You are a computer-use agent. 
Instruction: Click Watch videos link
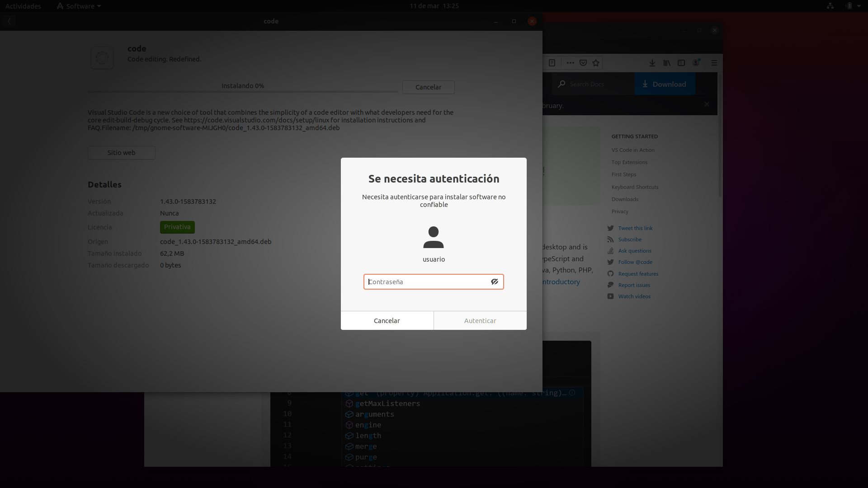(634, 296)
